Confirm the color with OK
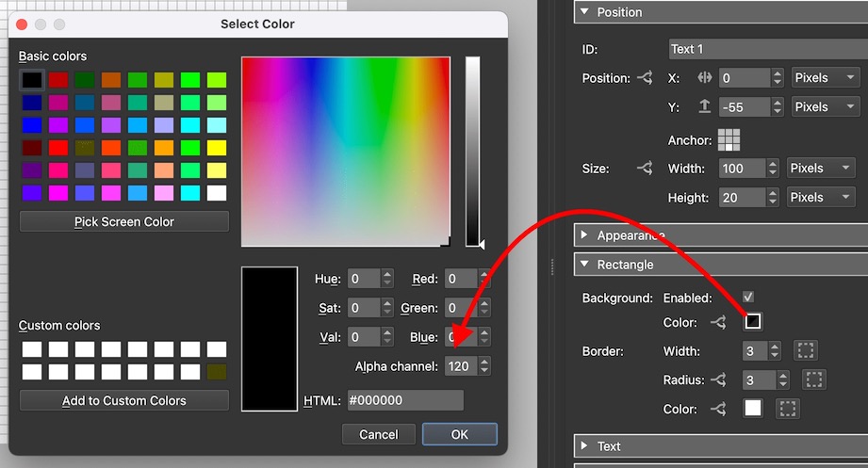868x468 pixels. [x=459, y=434]
